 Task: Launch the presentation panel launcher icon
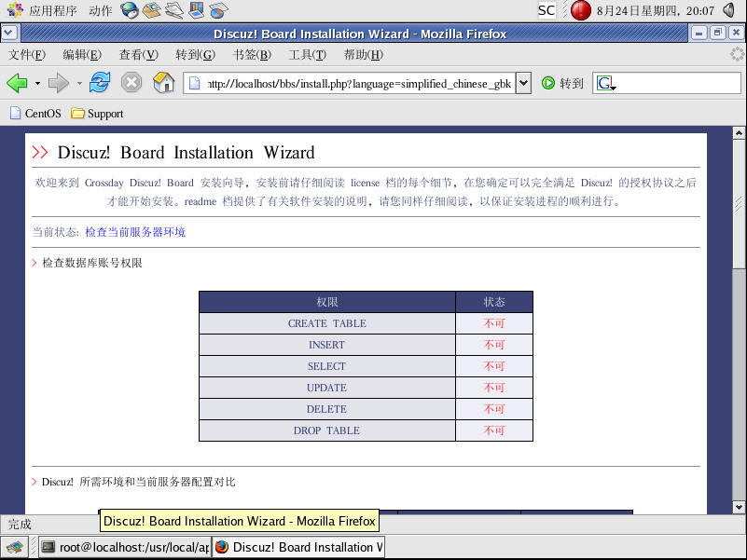click(196, 10)
